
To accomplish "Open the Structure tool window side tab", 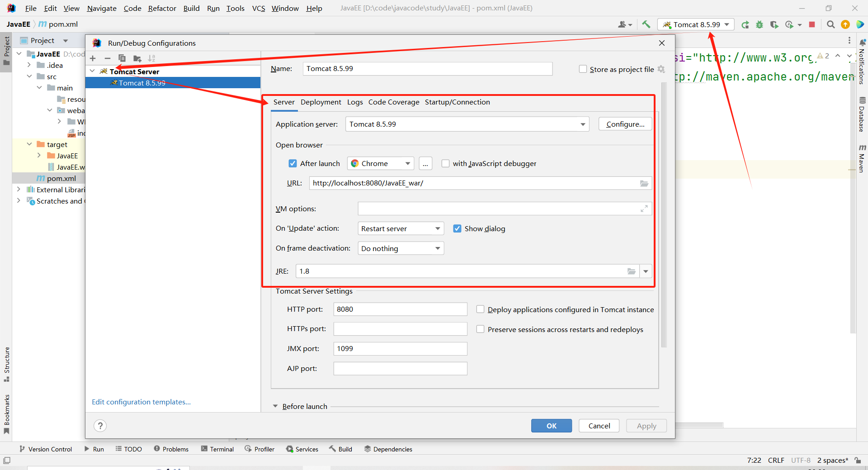I will click(6, 365).
